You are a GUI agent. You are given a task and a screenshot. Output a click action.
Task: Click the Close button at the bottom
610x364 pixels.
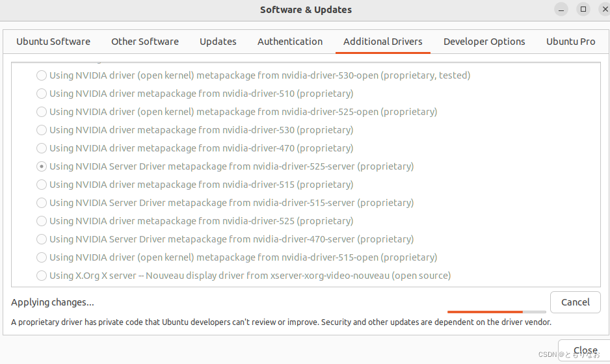point(585,351)
